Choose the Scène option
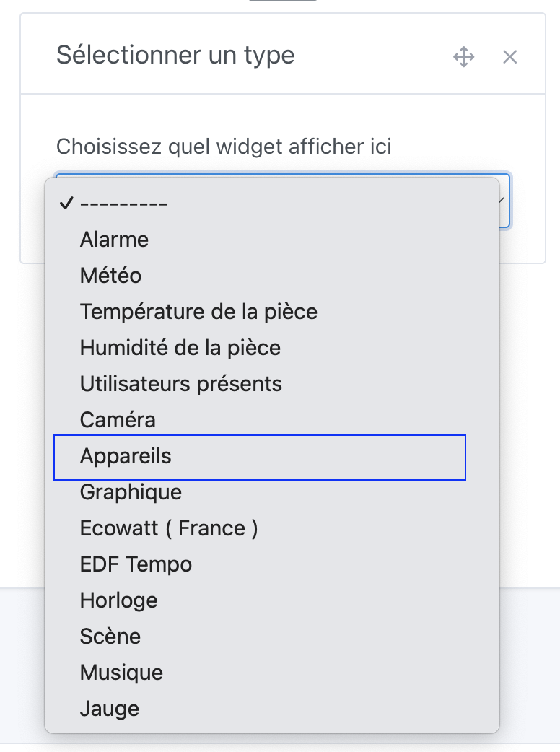This screenshot has height=752, width=560. coord(110,636)
